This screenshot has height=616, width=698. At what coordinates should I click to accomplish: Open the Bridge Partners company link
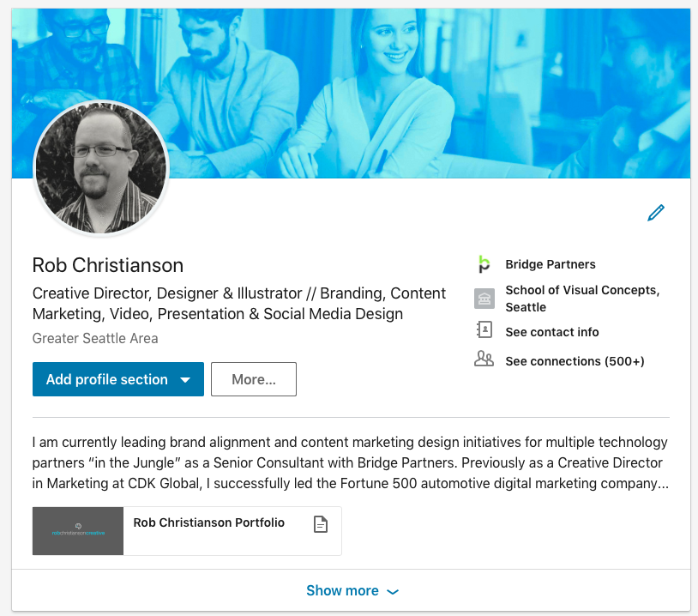551,264
